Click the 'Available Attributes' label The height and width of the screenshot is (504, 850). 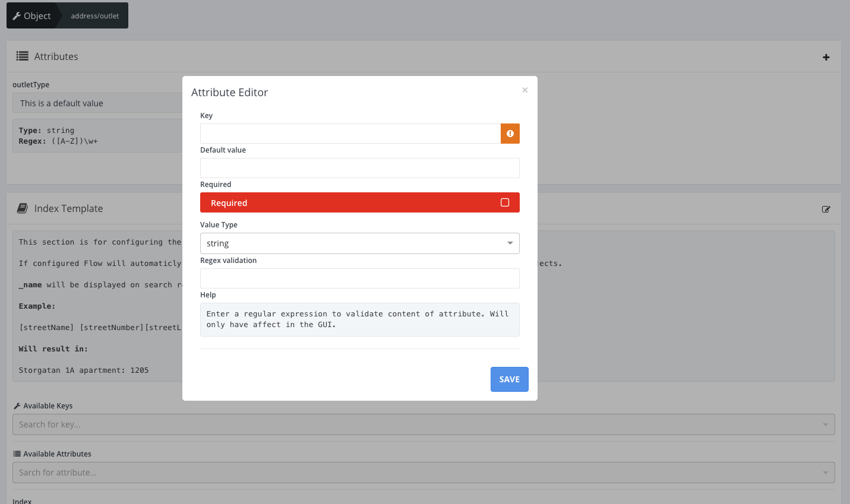tap(57, 454)
